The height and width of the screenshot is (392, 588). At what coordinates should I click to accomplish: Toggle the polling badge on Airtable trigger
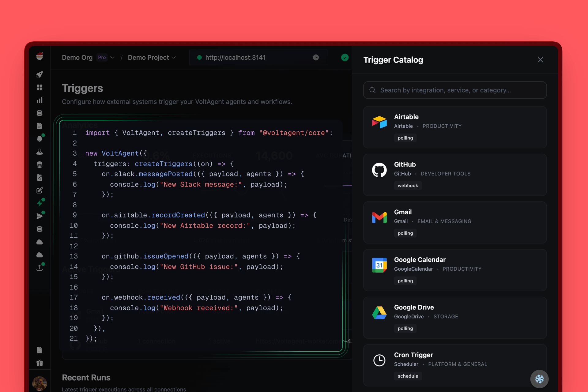[x=405, y=138]
